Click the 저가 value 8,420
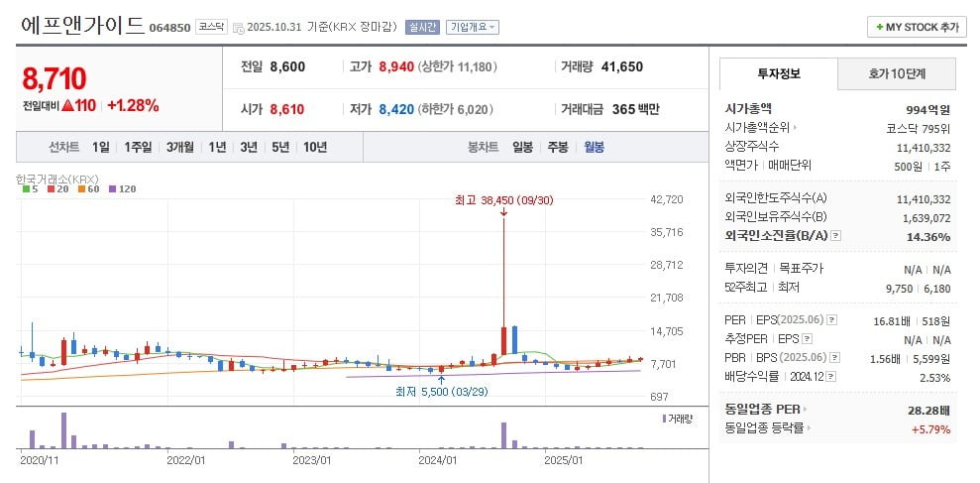This screenshot has width=980, height=483. (x=396, y=110)
